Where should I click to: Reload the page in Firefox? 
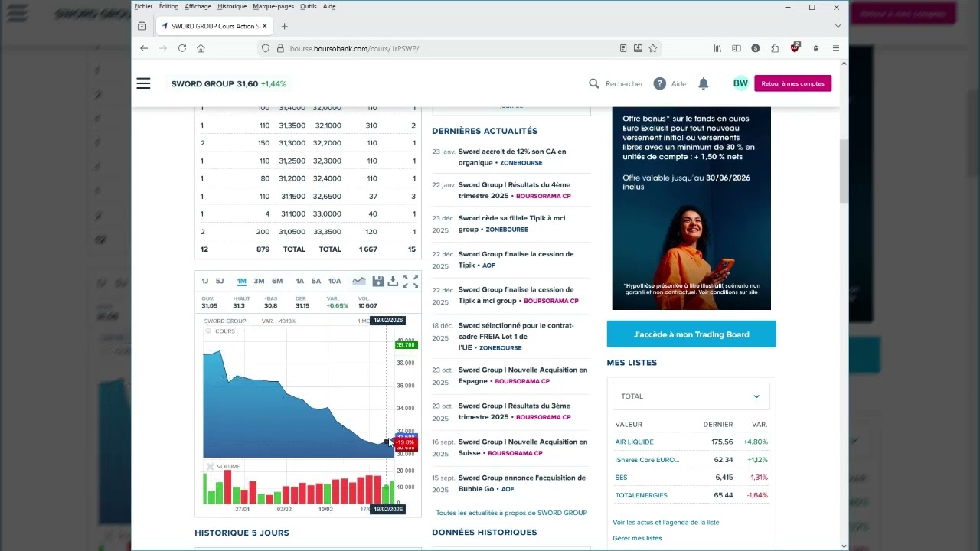coord(182,48)
